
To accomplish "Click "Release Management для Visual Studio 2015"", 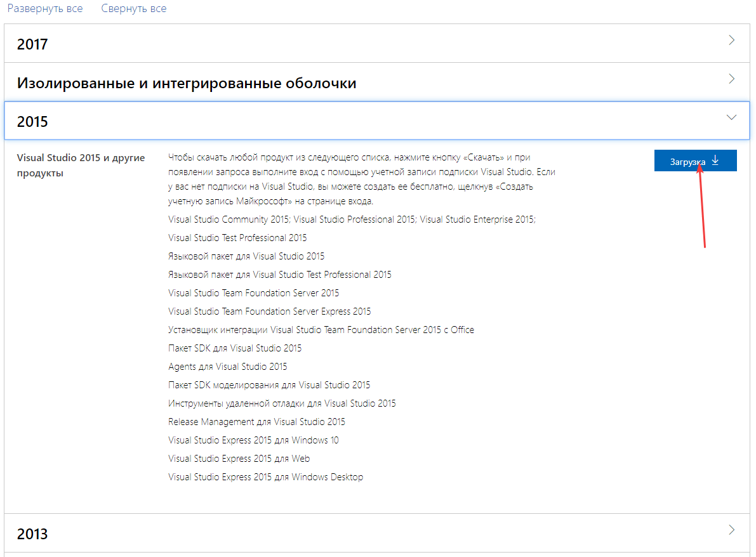I will (x=256, y=422).
